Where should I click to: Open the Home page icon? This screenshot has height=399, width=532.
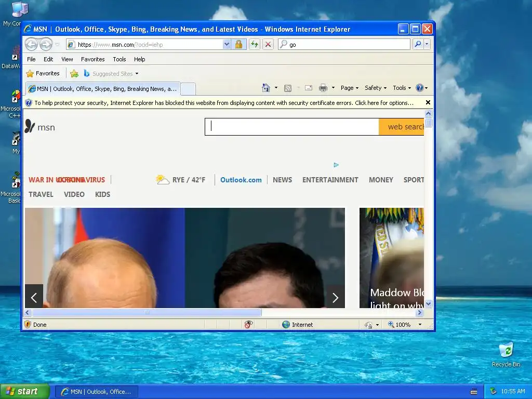(266, 88)
